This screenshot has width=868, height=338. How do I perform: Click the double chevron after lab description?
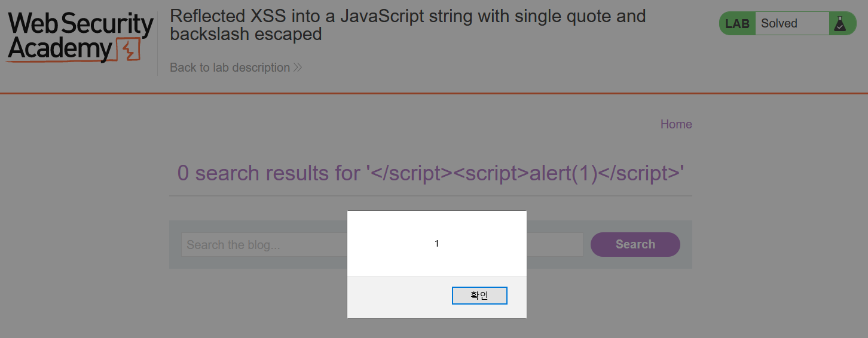click(298, 67)
